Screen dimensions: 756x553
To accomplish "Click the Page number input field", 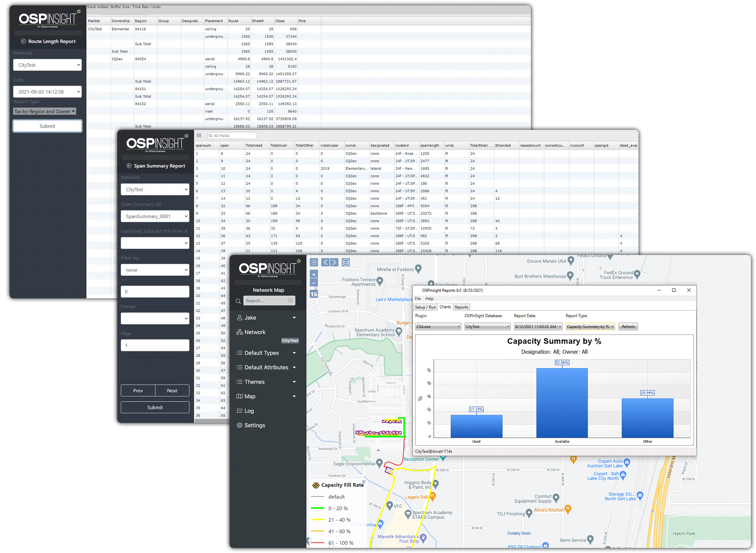I will tap(155, 345).
